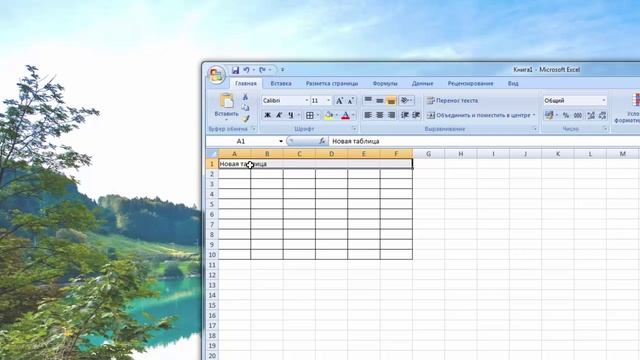Apply cell borders with the grid icon
This screenshot has height=360, width=640.
coord(310,116)
